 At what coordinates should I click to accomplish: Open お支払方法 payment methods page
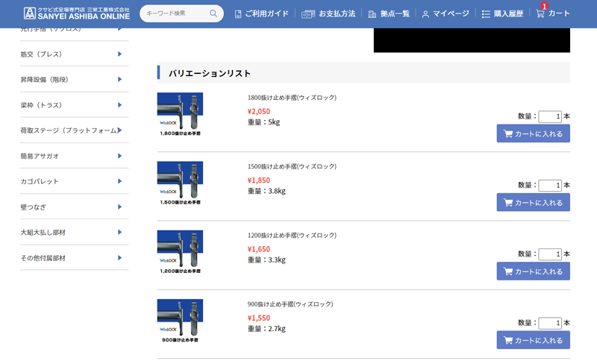click(328, 13)
